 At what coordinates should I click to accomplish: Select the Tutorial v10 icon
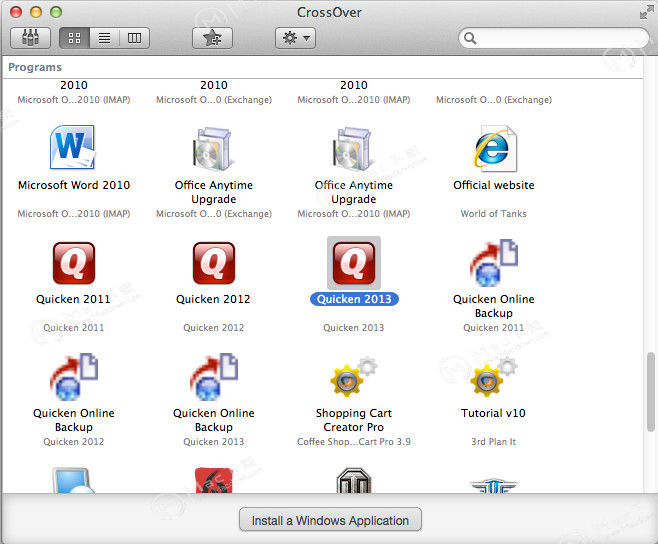tap(494, 377)
